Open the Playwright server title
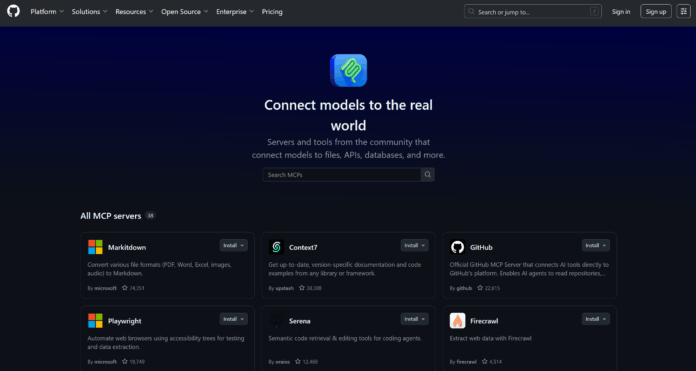The height and width of the screenshot is (371, 696). [125, 321]
